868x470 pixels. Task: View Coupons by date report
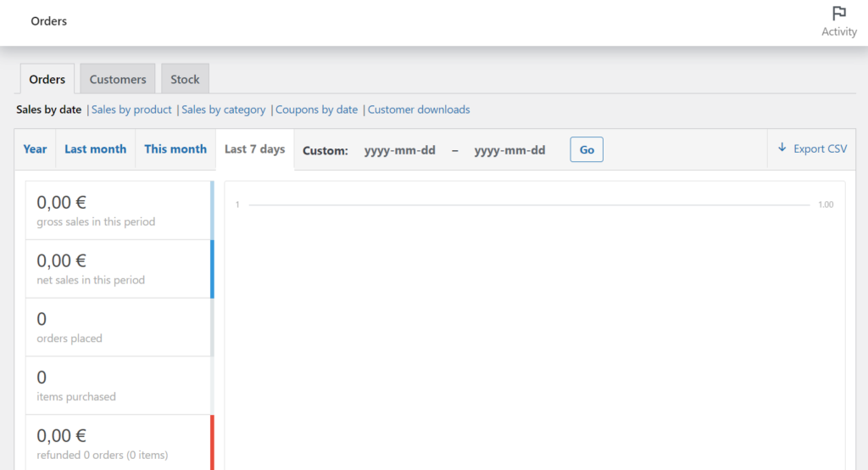click(316, 109)
